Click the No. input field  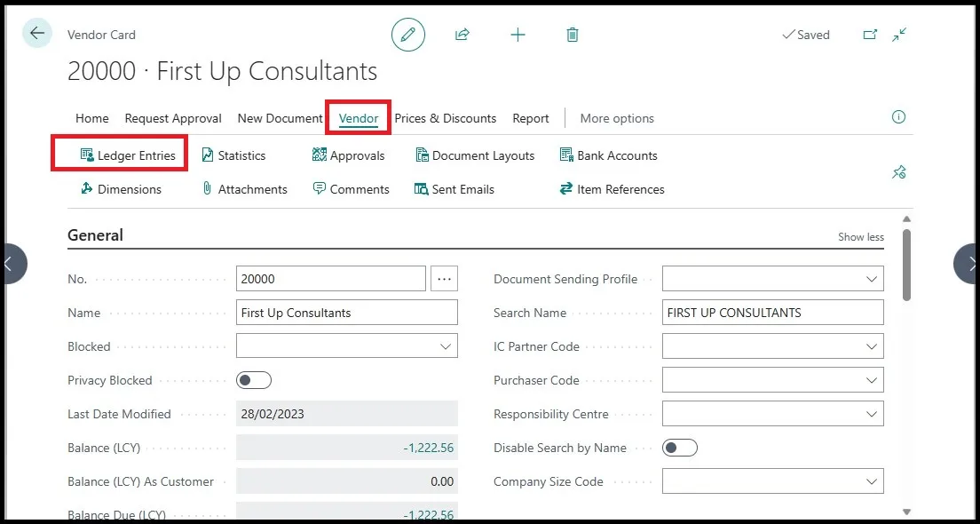pyautogui.click(x=331, y=279)
